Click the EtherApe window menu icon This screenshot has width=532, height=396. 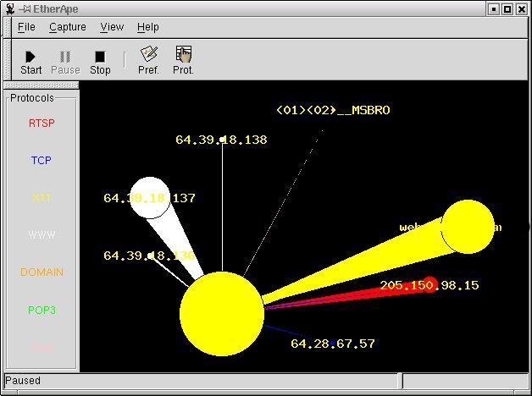click(x=8, y=8)
